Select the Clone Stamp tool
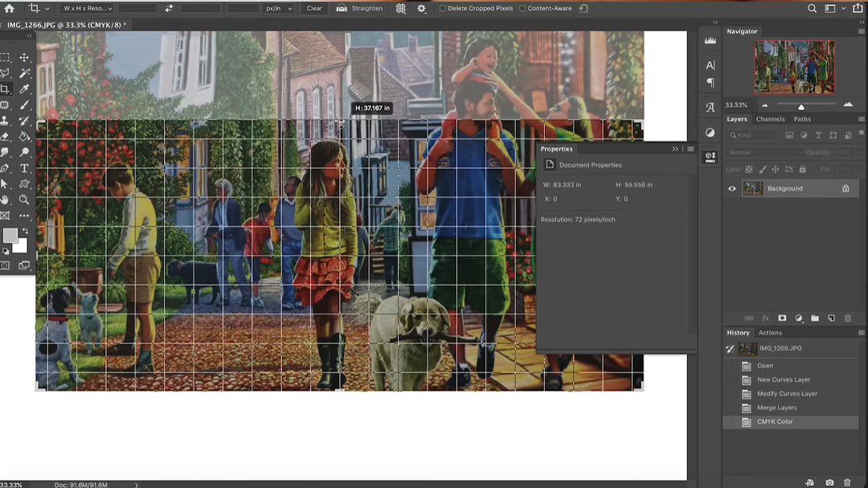 (x=5, y=121)
